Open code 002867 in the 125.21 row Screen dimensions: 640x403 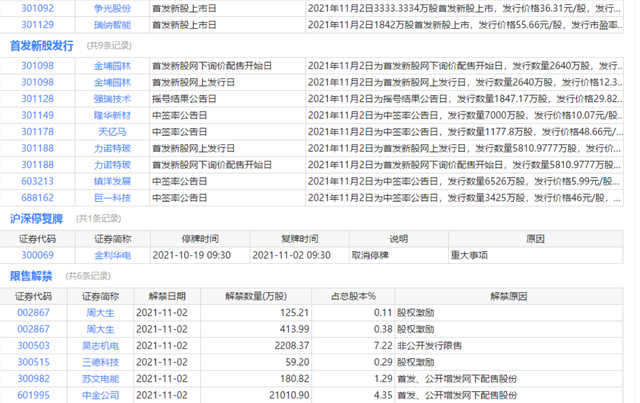33,313
